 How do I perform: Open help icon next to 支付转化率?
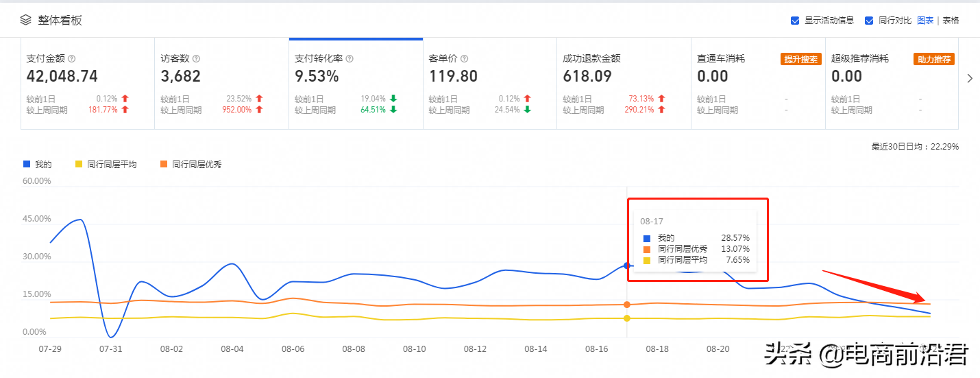tap(350, 59)
